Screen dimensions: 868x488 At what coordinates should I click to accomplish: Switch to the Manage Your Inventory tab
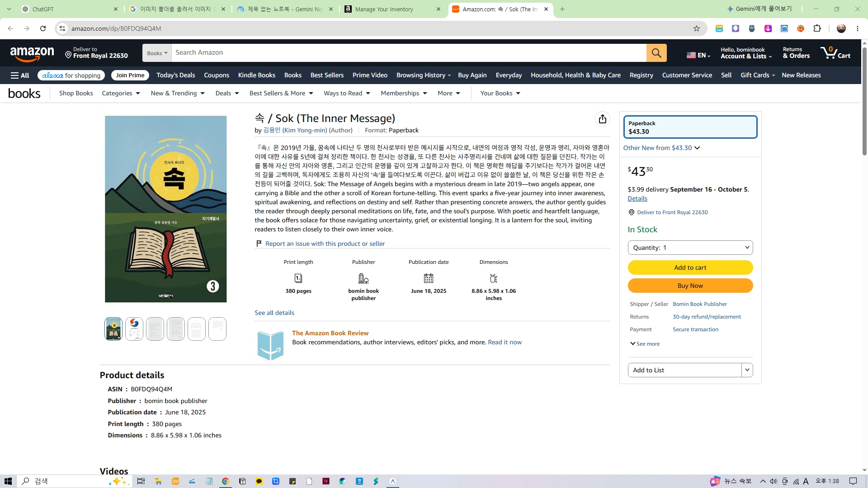tap(392, 9)
